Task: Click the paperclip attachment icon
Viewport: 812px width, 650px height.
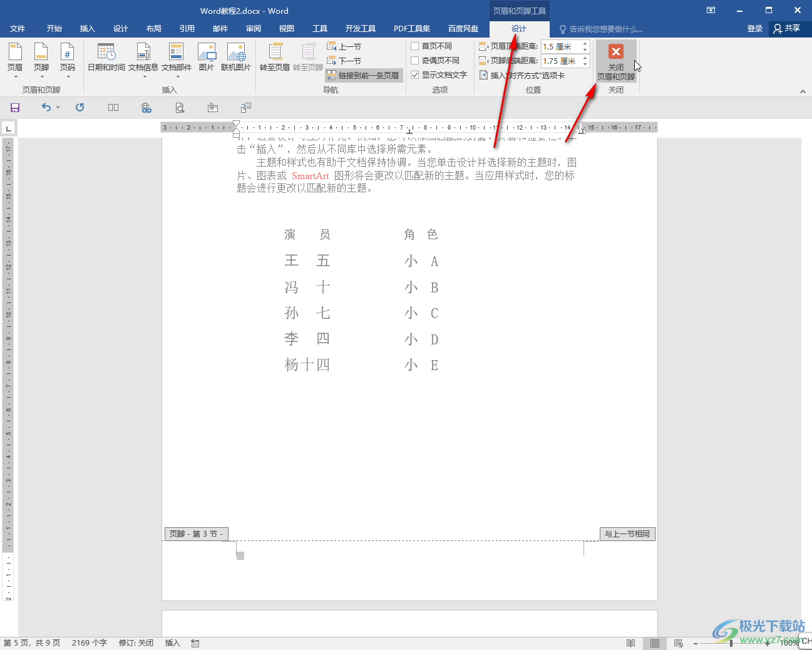Action: pyautogui.click(x=213, y=108)
